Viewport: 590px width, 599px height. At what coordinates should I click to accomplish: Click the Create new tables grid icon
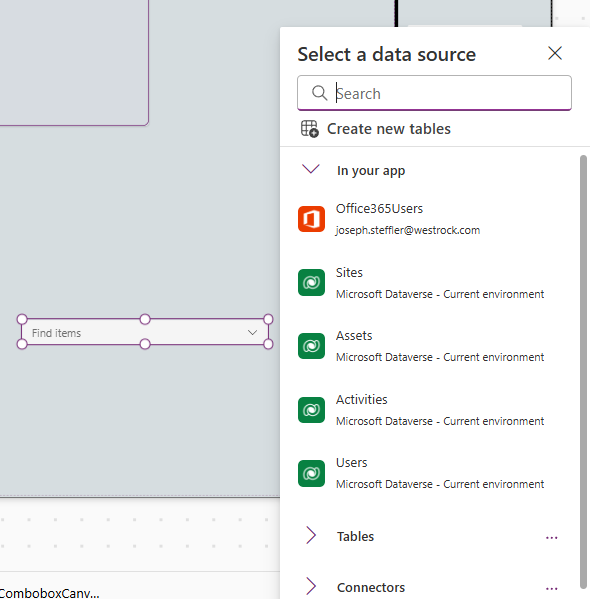click(310, 129)
